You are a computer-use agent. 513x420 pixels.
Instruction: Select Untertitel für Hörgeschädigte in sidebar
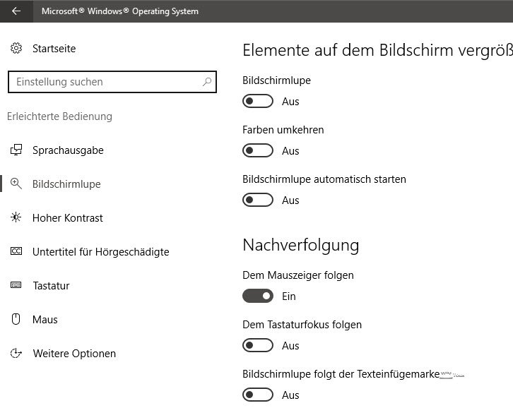(x=101, y=252)
